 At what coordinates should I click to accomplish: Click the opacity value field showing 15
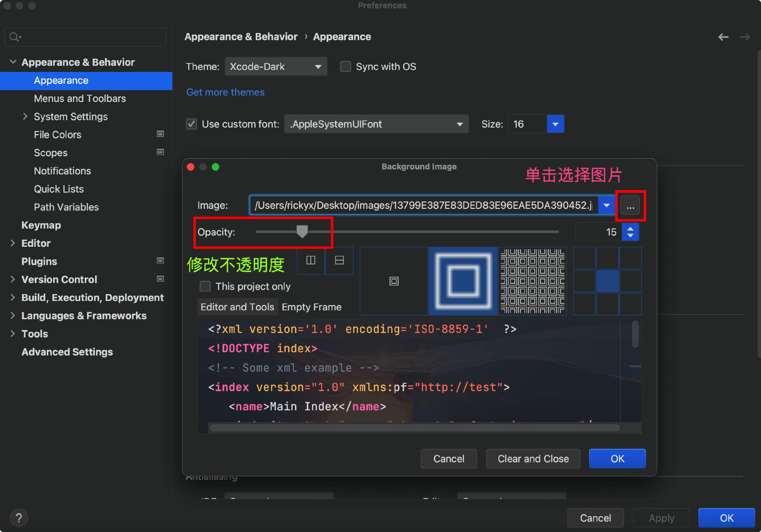pos(598,232)
